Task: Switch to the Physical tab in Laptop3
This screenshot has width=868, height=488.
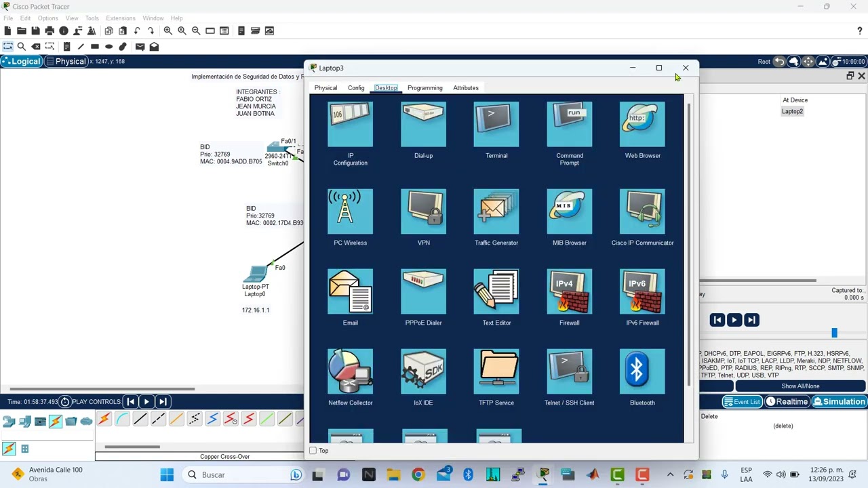Action: pos(325,88)
